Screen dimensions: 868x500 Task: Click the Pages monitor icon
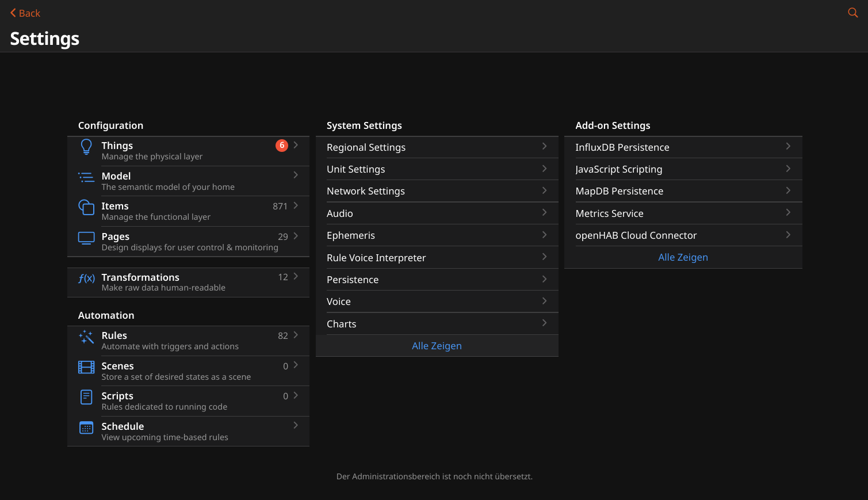click(86, 238)
